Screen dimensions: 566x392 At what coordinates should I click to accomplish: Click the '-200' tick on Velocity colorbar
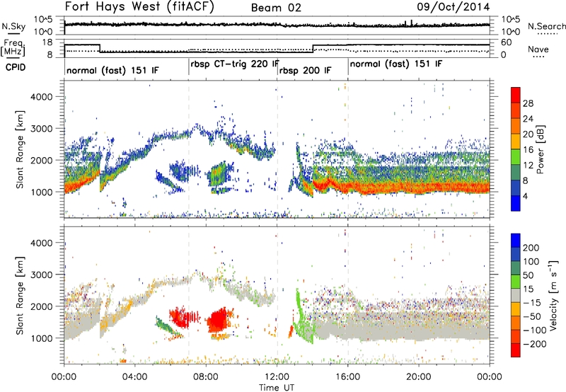point(533,344)
